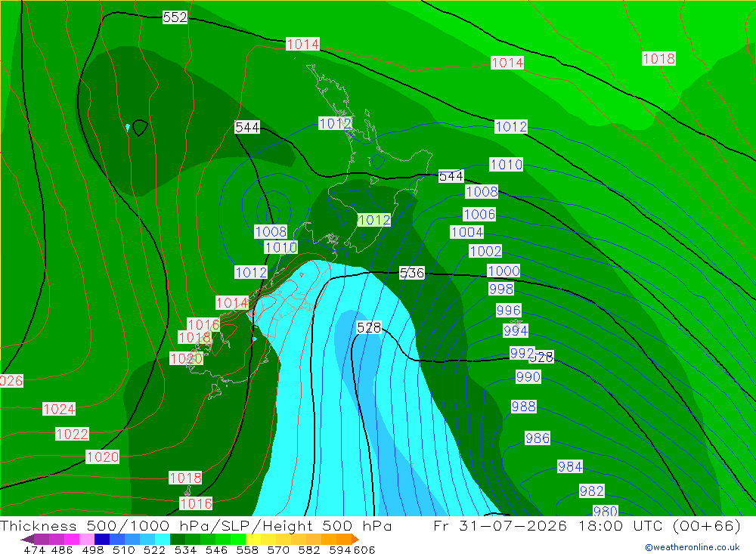Click the "996" pressure label

508,310
